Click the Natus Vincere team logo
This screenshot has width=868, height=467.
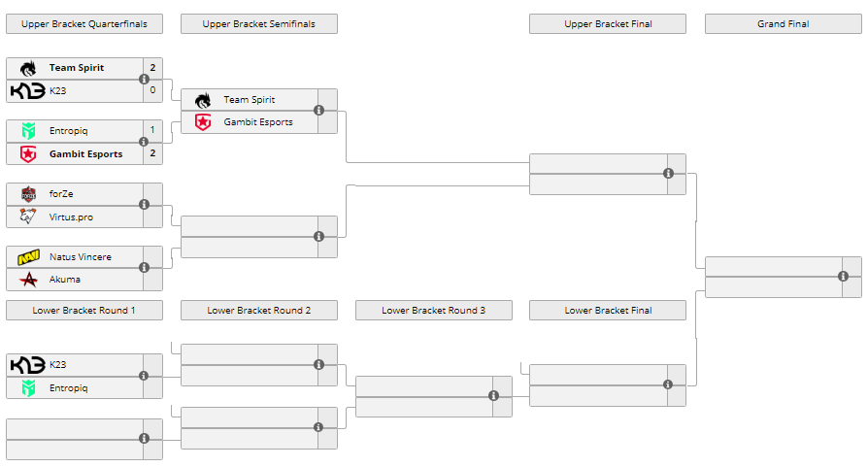27,257
